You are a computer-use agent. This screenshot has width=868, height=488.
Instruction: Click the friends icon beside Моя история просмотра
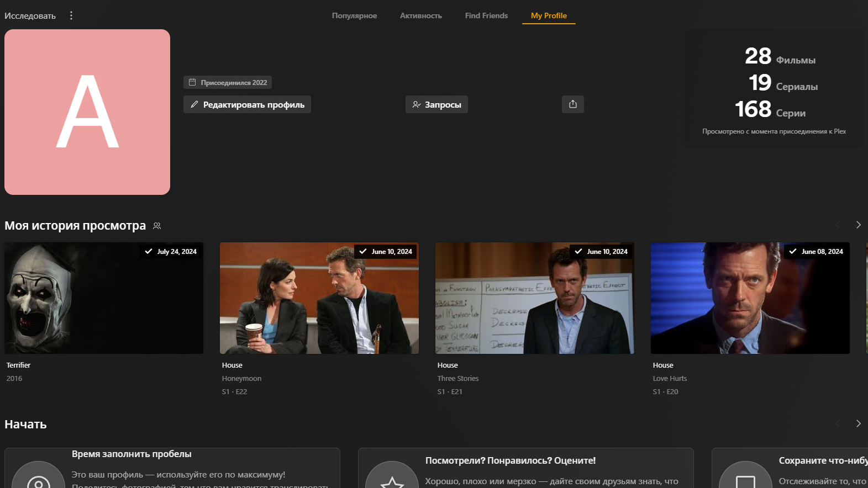pos(157,226)
